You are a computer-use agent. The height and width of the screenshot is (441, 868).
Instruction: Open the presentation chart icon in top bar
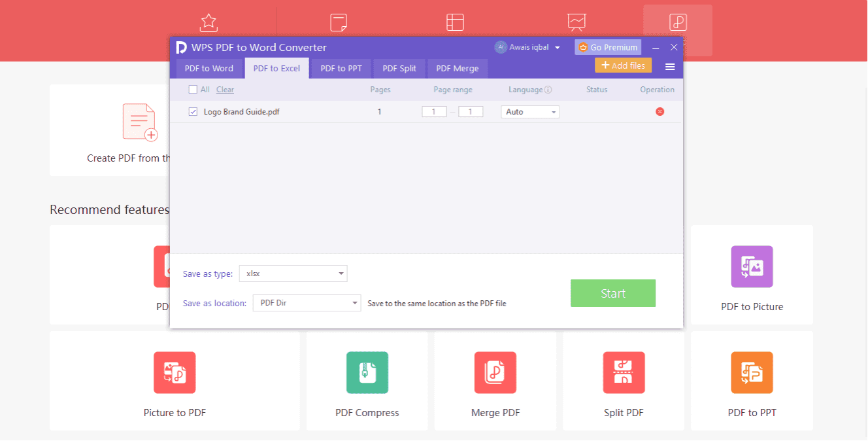tap(576, 22)
